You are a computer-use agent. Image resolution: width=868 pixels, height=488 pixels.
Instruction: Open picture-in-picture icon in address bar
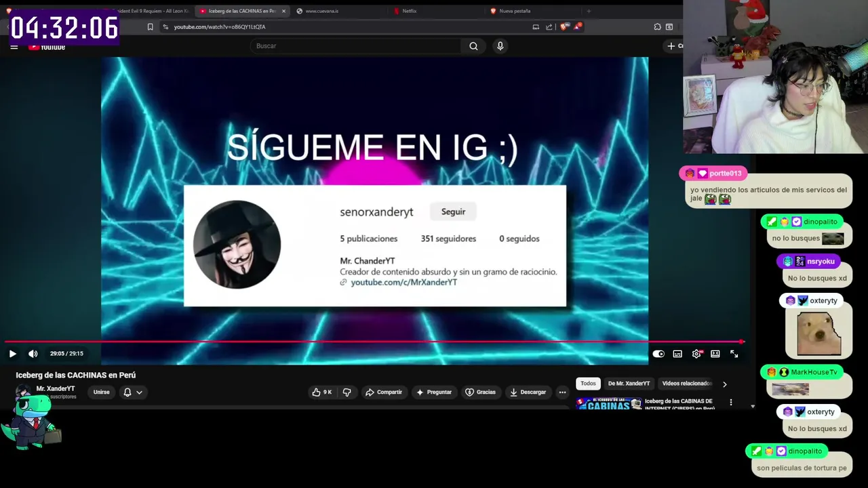pos(536,27)
